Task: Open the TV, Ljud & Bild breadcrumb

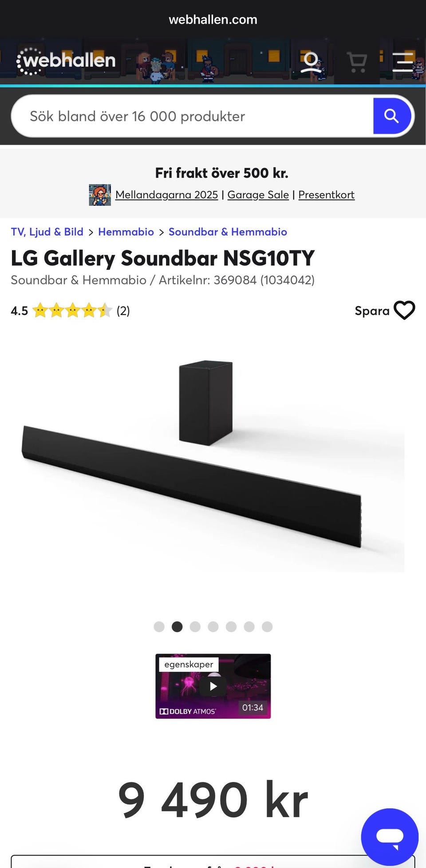Action: click(x=47, y=232)
